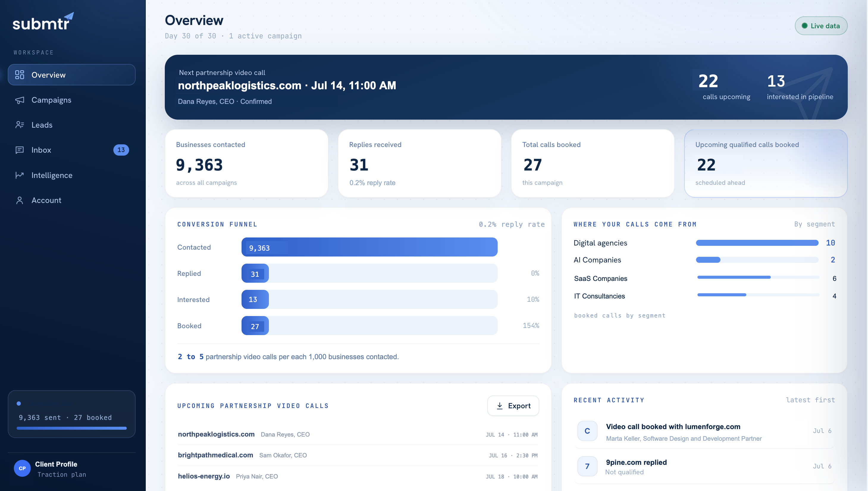
Task: Click the latest first sort label
Action: point(810,400)
